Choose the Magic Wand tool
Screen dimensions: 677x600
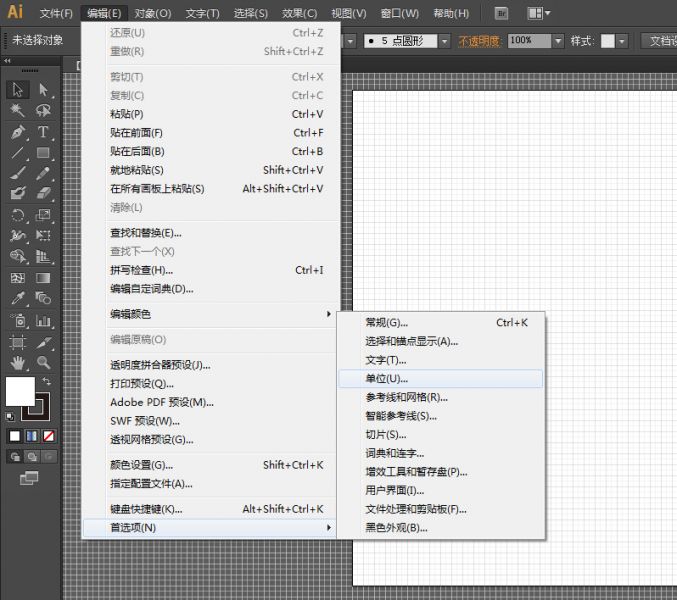18,110
